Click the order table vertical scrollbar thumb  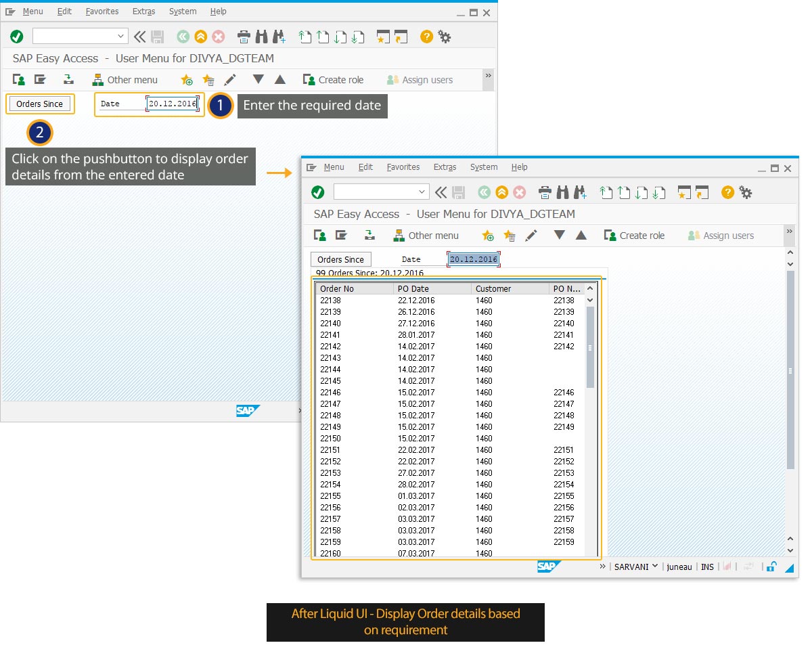point(590,347)
